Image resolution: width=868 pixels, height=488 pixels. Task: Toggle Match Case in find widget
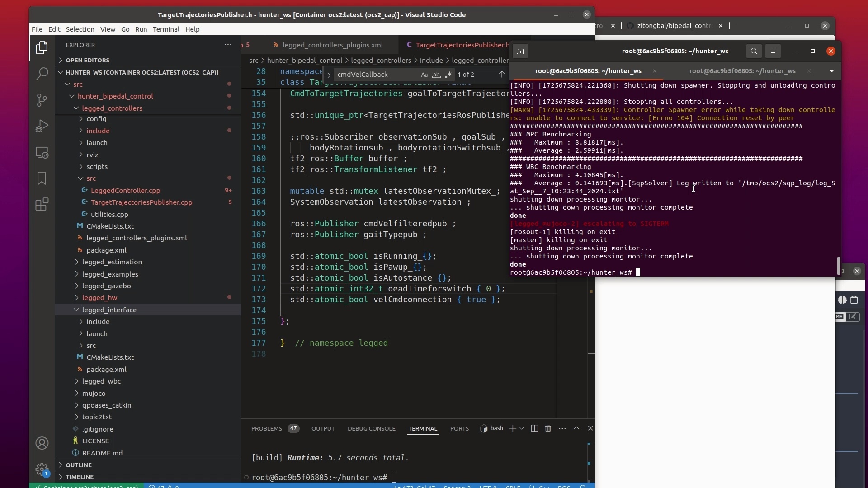click(x=424, y=75)
